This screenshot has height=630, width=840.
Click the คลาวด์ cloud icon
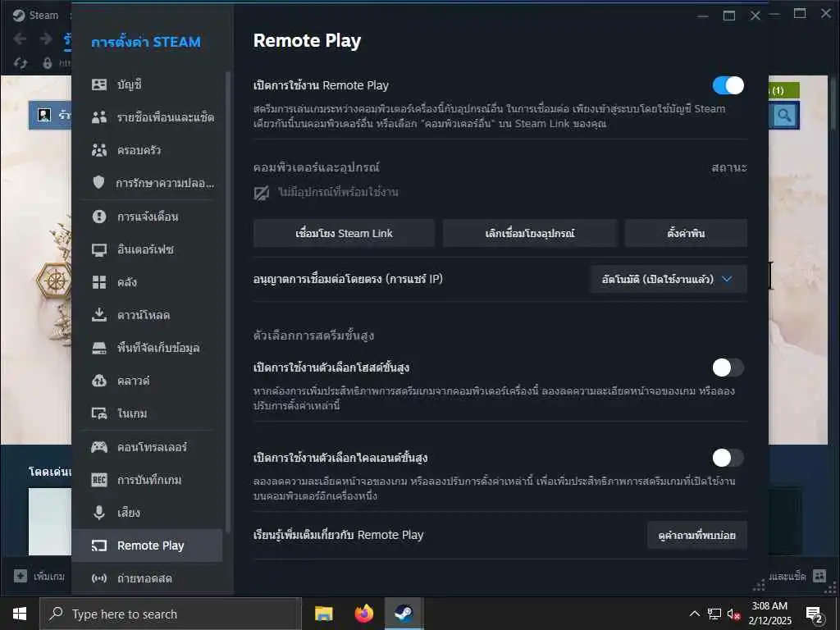point(99,381)
